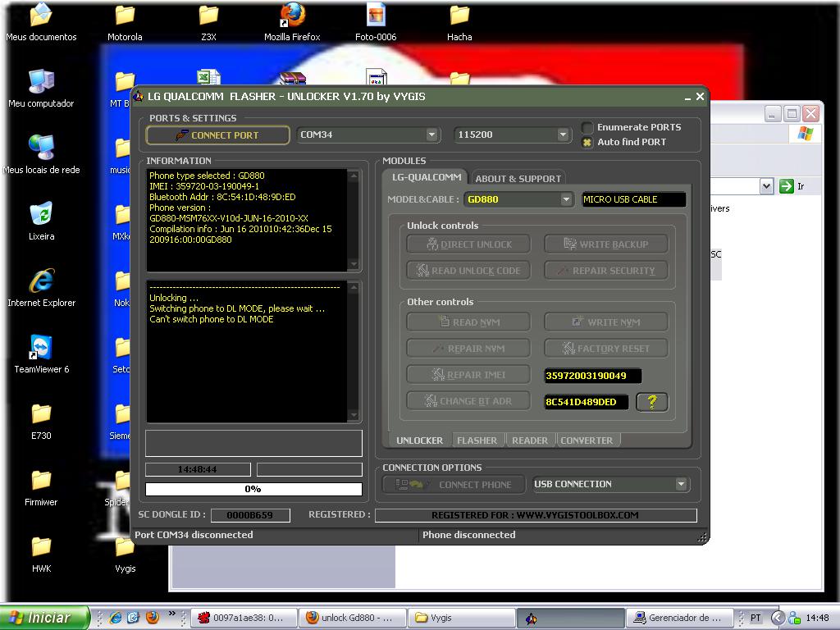Click the CONNECT PORT button

217,135
